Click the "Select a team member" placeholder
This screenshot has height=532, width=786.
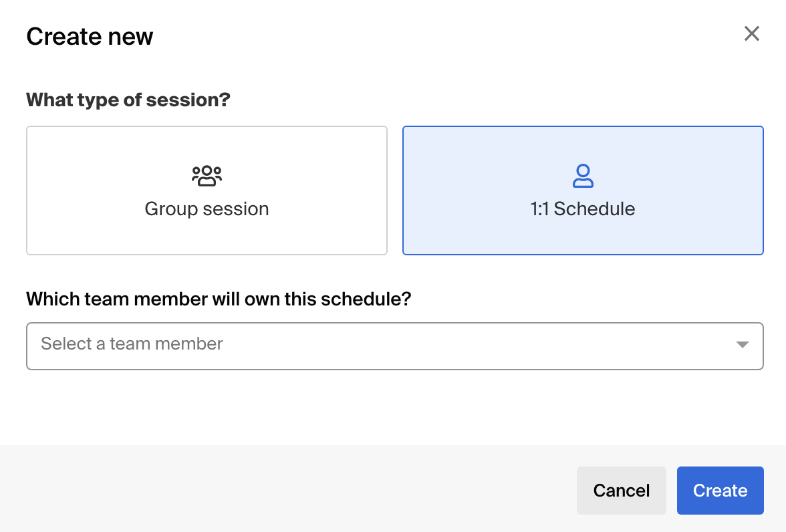pyautogui.click(x=132, y=344)
